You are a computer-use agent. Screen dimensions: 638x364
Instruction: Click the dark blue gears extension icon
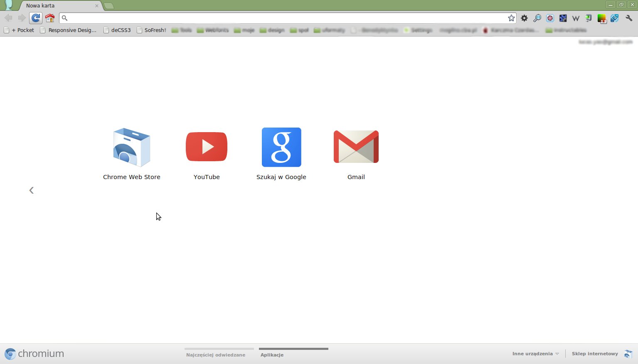pyautogui.click(x=563, y=18)
